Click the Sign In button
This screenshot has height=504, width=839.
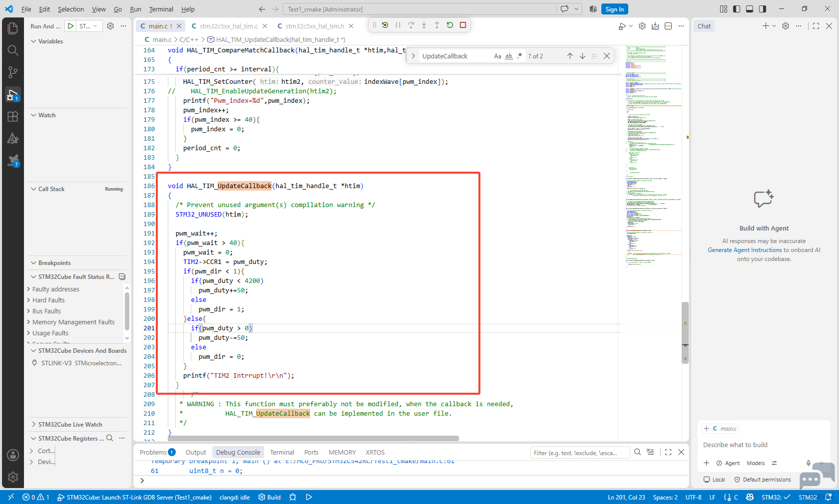pos(614,9)
